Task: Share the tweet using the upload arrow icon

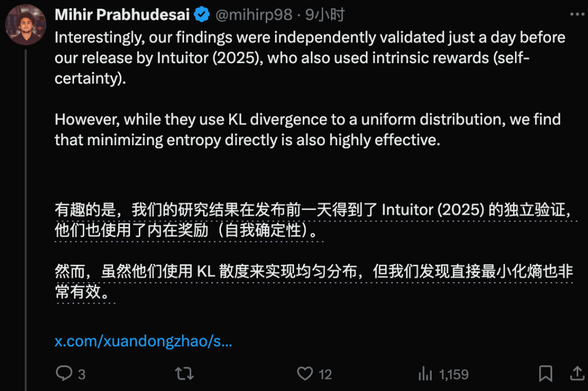Action: 578,373
